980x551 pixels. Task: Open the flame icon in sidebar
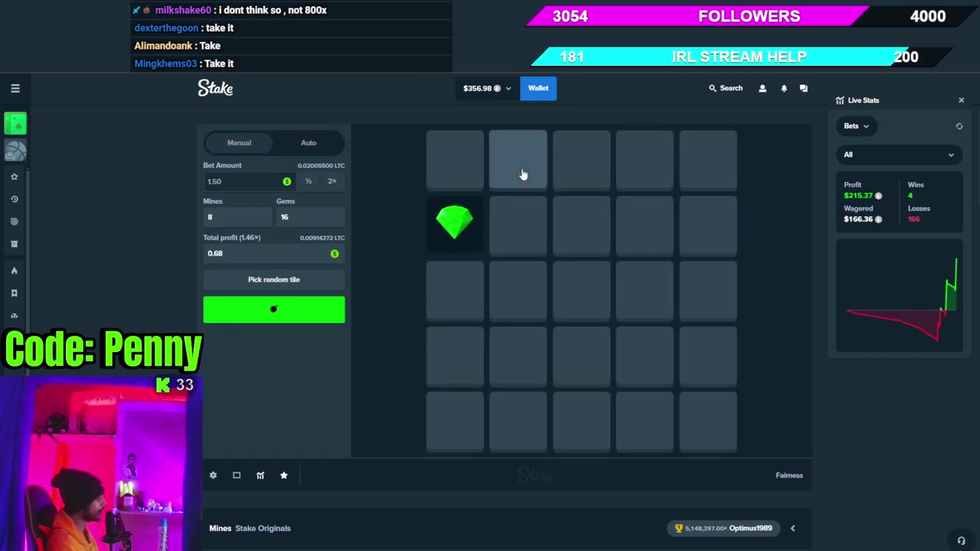[x=14, y=271]
